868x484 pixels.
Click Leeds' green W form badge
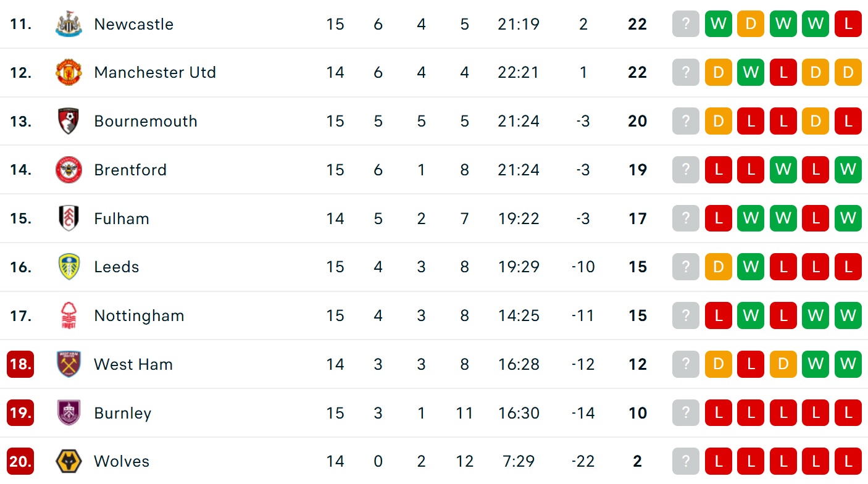[751, 267]
